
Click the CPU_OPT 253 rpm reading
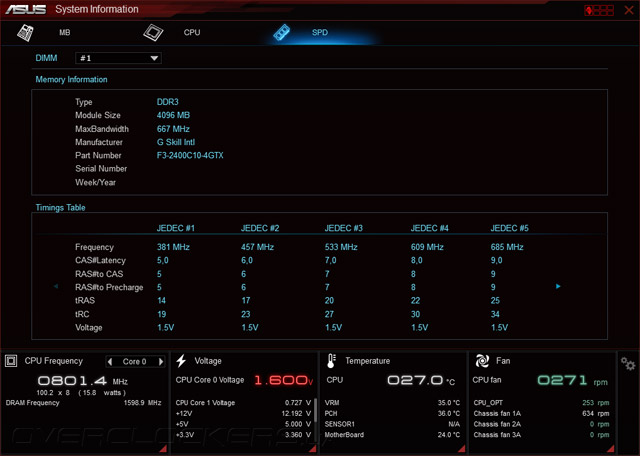(x=596, y=403)
